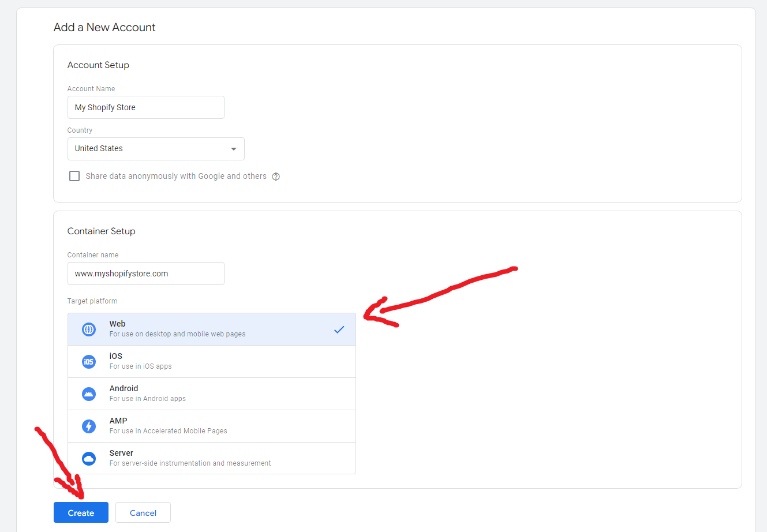Screen dimensions: 767x532
Task: Click the My Shopify Store account name field
Action: 145,107
